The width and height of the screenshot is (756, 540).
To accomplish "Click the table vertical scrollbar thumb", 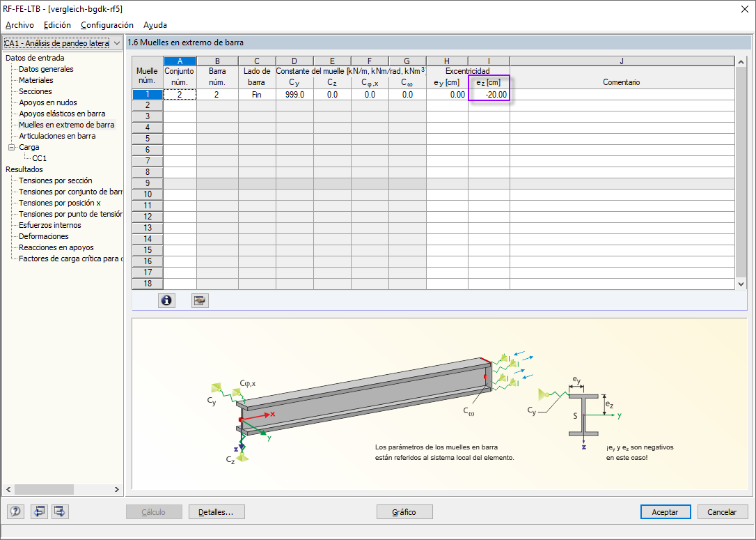I will [741, 172].
